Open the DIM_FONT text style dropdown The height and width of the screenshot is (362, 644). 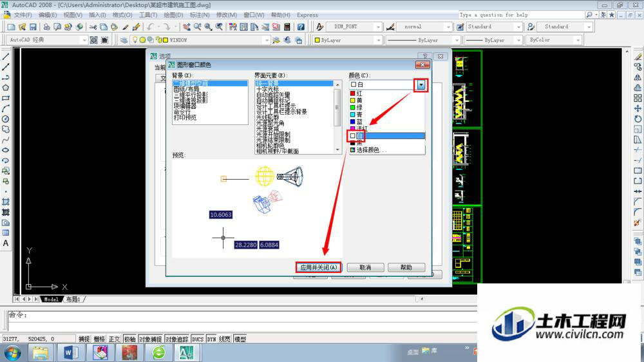pos(378,26)
